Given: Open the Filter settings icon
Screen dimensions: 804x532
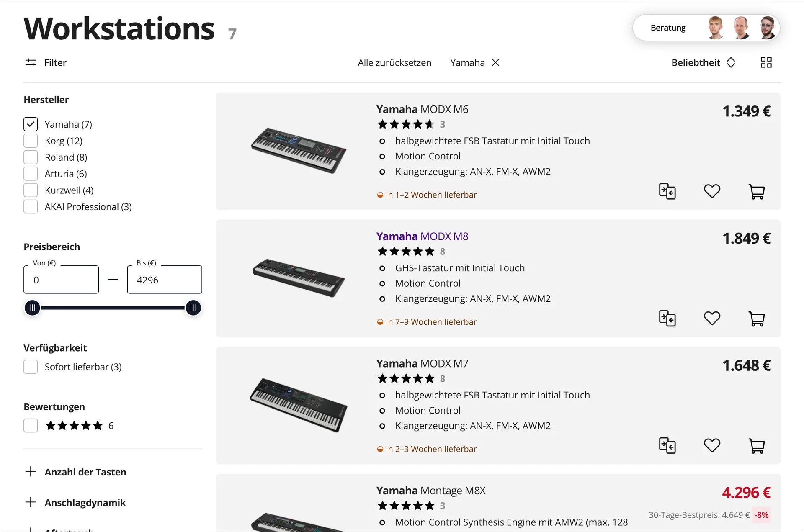Looking at the screenshot, I should tap(31, 62).
